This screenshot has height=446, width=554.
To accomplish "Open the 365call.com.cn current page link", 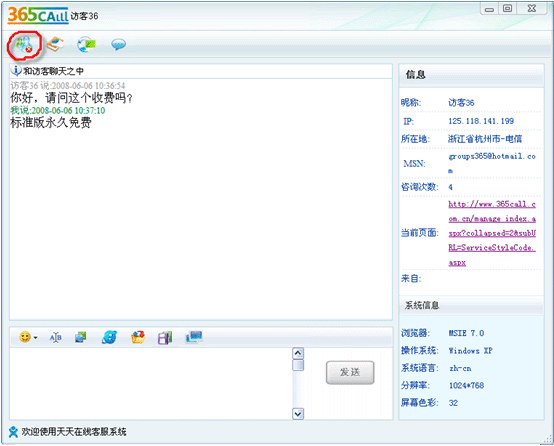I will click(x=492, y=233).
